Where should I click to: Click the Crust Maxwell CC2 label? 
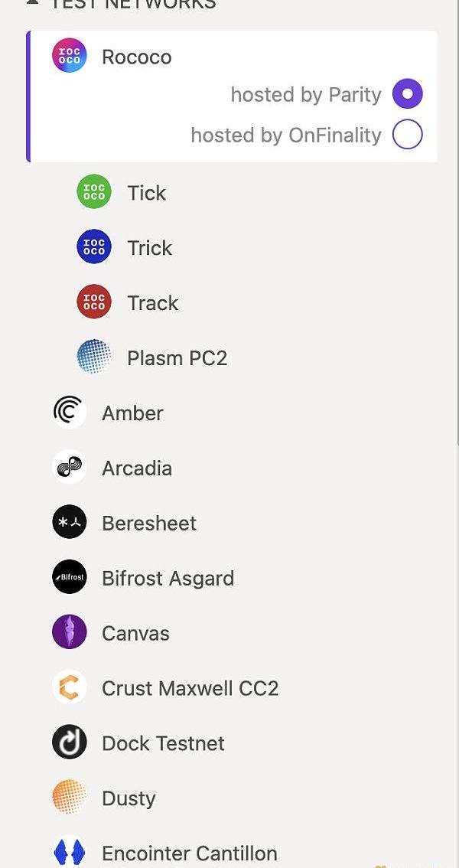coord(190,688)
